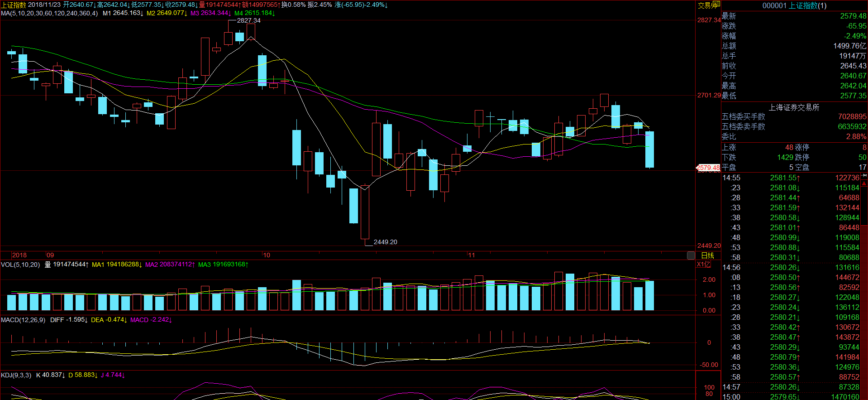Click the 上涨 count 48
Screen dimensions: 868x400
(789, 147)
